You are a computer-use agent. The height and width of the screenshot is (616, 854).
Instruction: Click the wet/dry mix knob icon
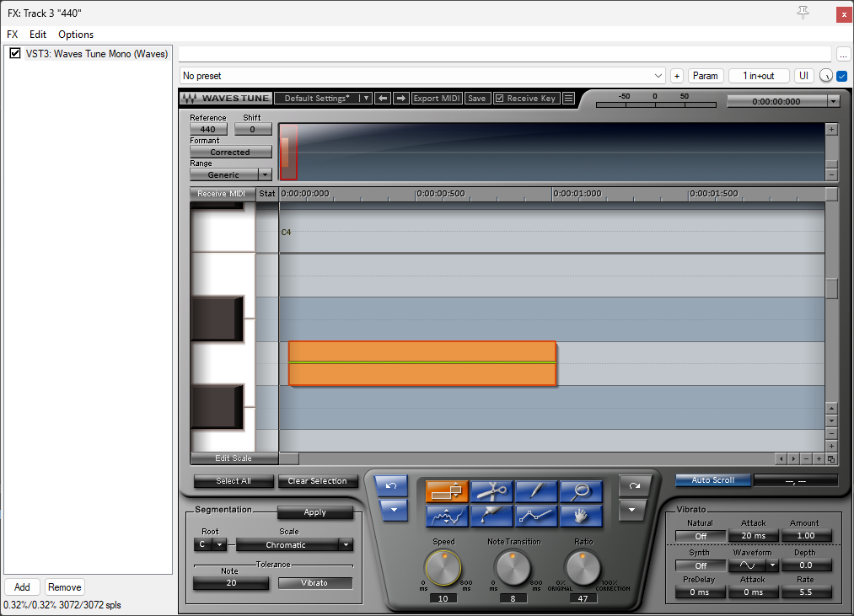coord(825,76)
